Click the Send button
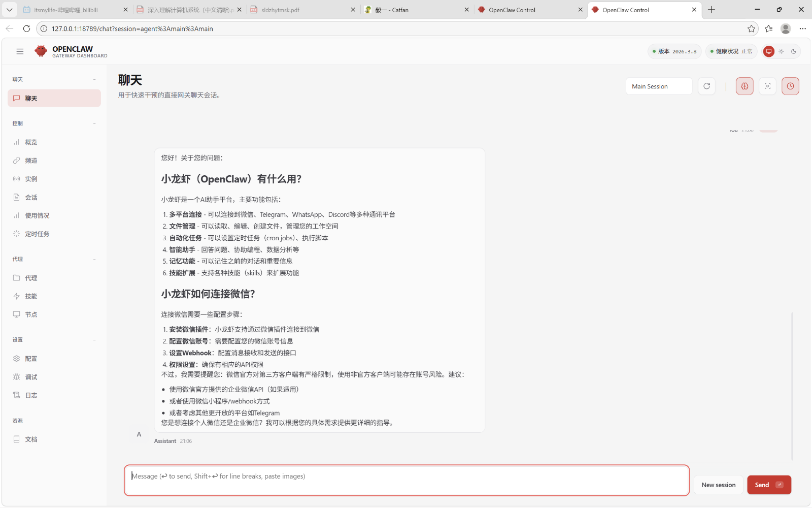812x508 pixels. click(x=769, y=485)
